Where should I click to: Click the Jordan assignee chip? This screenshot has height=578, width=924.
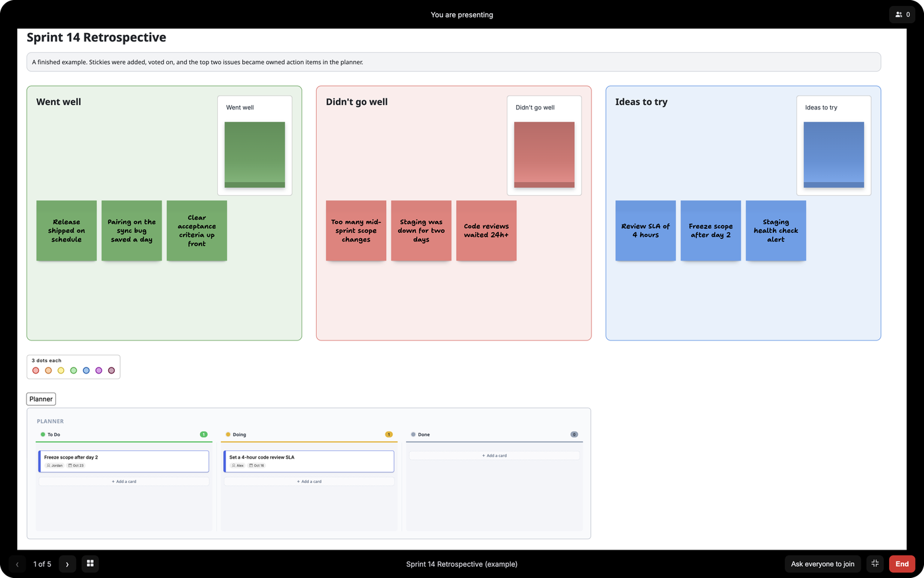(x=55, y=466)
